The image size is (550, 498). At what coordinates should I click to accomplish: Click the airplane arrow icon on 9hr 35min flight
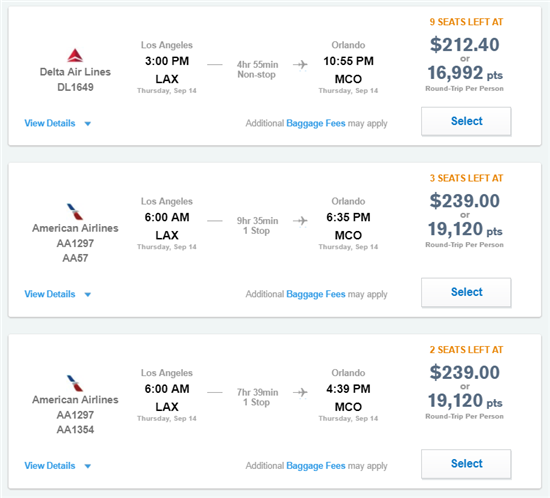(x=300, y=221)
